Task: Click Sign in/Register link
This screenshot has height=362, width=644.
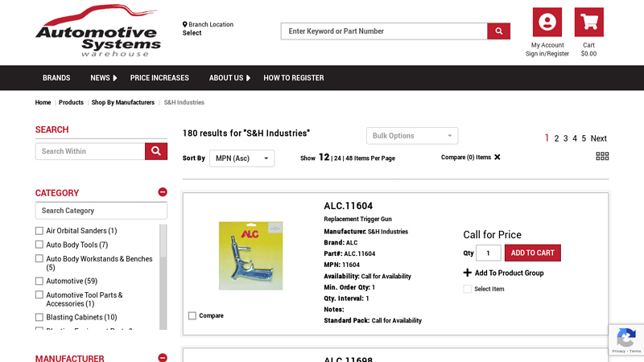Action: pos(547,54)
